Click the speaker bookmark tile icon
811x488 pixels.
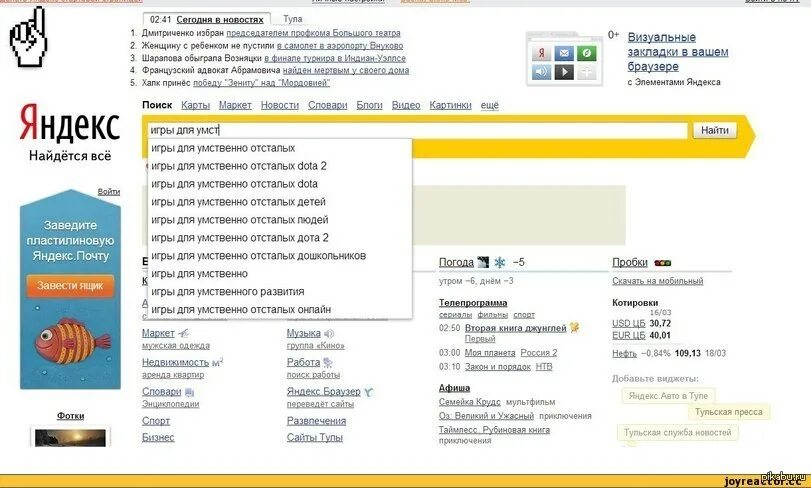(541, 72)
